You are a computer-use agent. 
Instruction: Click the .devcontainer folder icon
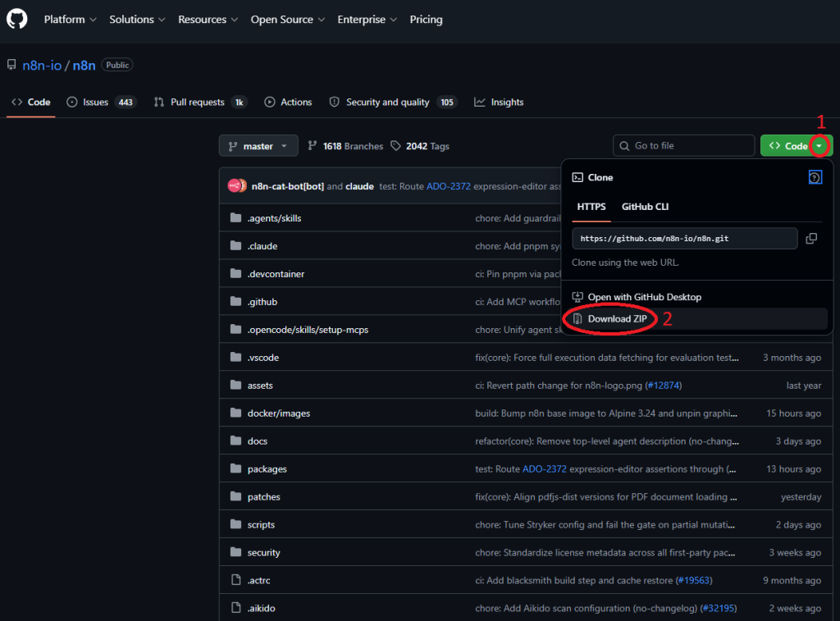(x=235, y=273)
